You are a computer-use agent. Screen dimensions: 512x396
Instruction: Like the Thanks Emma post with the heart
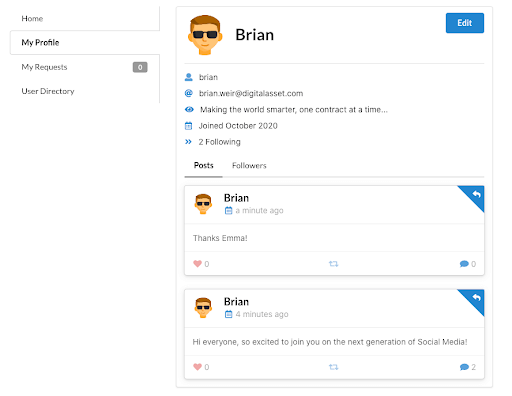click(x=198, y=264)
